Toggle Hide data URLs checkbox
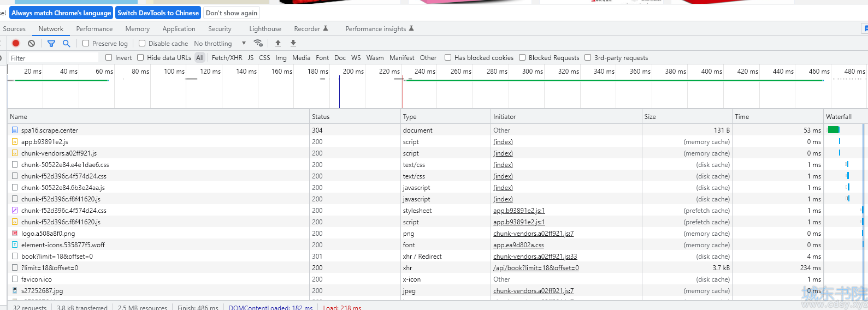868x310 pixels. (x=140, y=57)
